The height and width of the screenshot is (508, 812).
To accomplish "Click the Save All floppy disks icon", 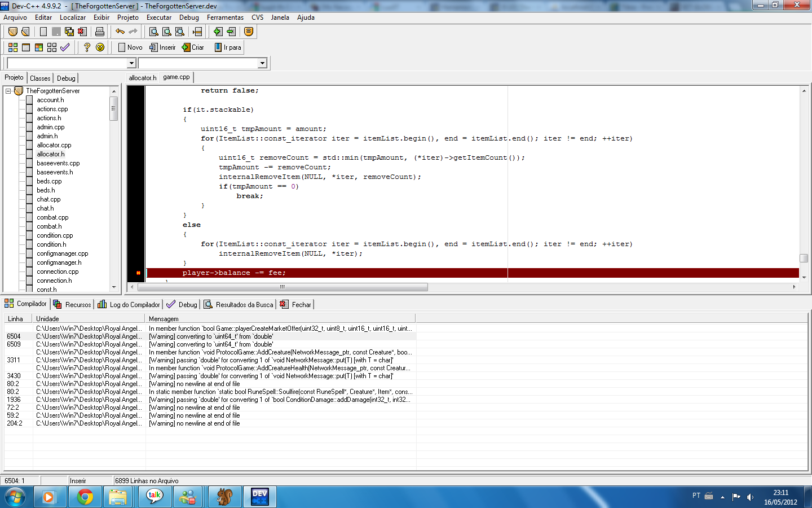I will pyautogui.click(x=69, y=32).
